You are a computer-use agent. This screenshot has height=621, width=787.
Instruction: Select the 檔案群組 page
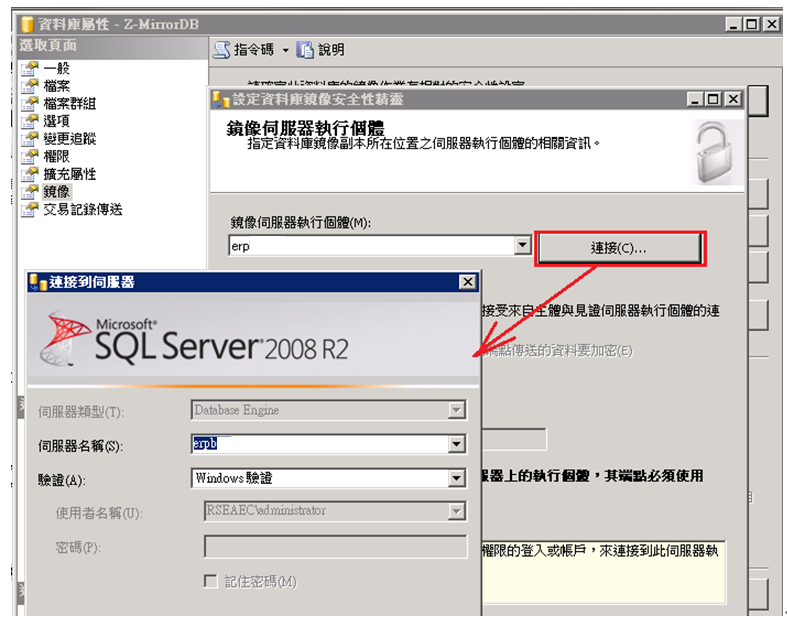(69, 103)
